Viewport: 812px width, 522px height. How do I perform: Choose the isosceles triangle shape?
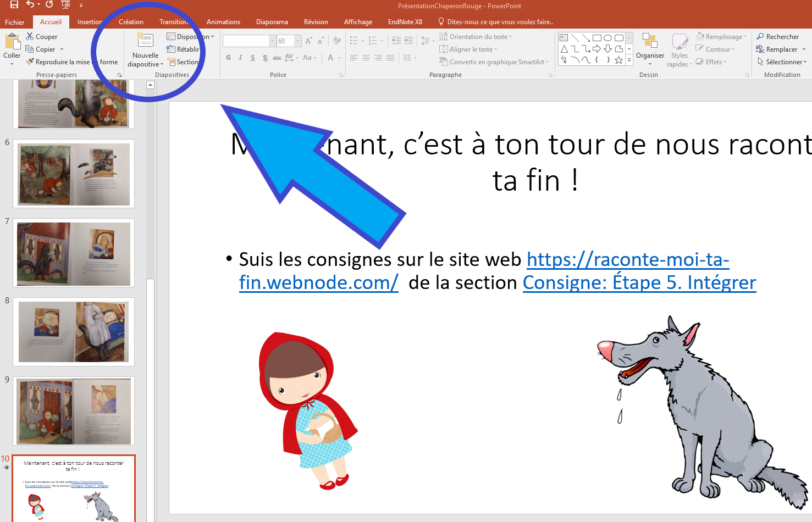pos(564,49)
